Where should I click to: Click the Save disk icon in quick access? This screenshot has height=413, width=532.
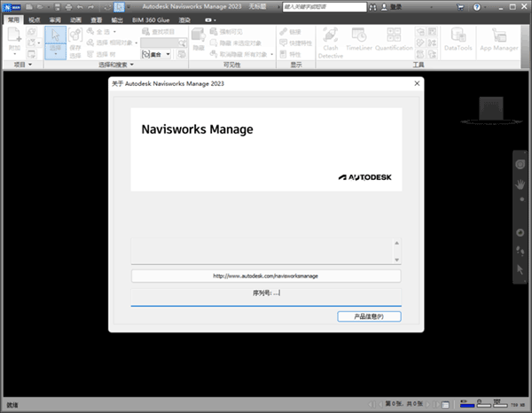click(58, 7)
